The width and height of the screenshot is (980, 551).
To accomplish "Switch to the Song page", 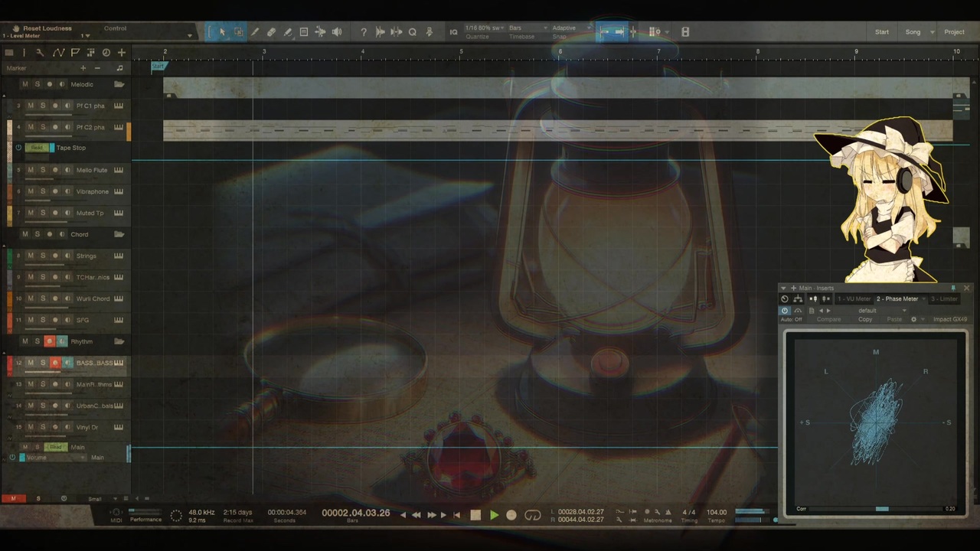I will click(x=913, y=32).
